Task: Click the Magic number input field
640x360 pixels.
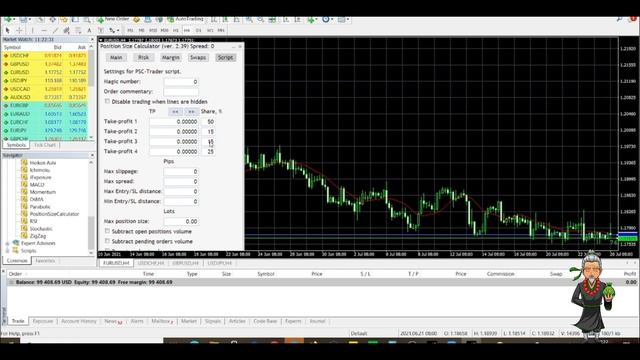Action: (181, 82)
